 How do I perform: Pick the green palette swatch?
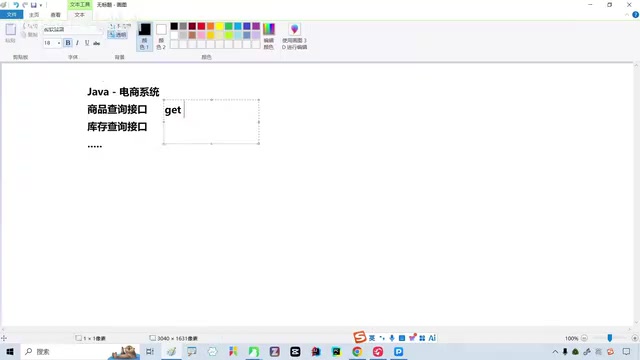pyautogui.click(x=229, y=26)
